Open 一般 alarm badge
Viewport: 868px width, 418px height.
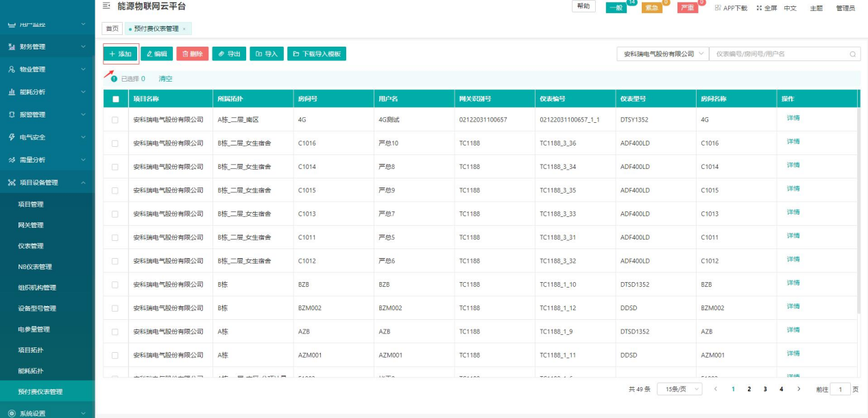(616, 8)
